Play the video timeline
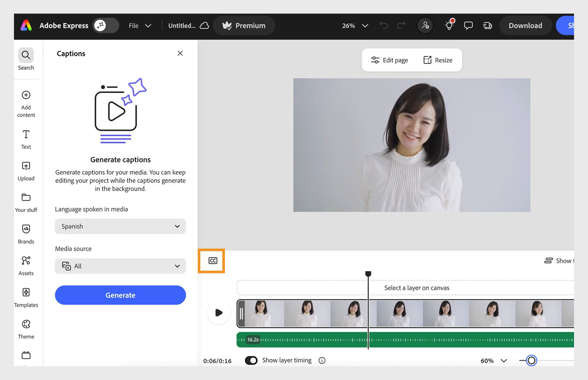The height and width of the screenshot is (380, 588). click(219, 313)
